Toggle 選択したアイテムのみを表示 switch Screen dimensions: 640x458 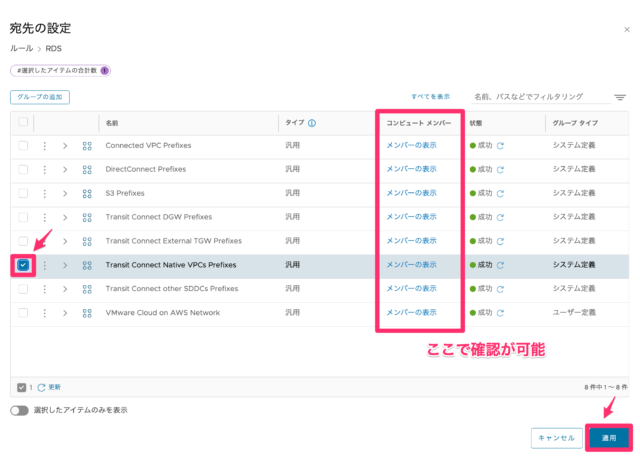point(19,410)
